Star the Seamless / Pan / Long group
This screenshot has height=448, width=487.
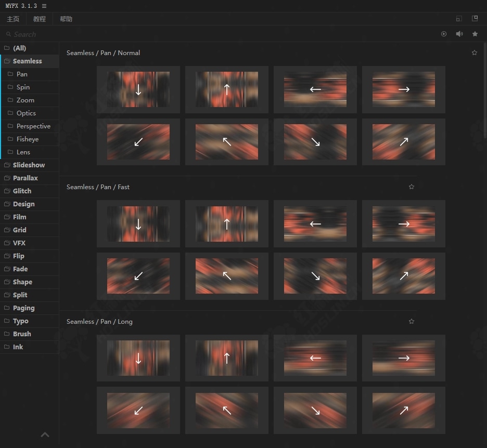tap(412, 322)
